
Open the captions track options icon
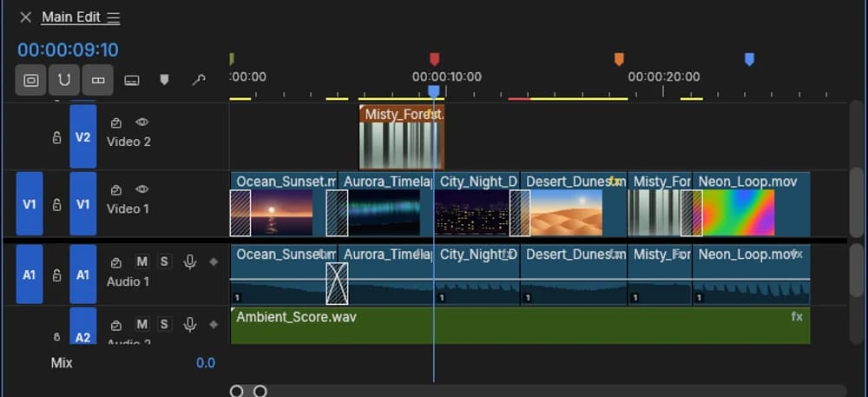(132, 80)
